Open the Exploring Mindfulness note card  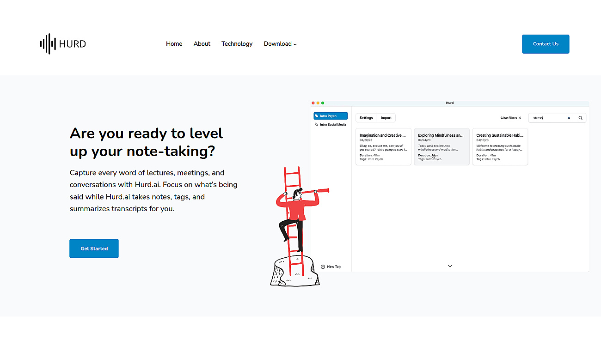coord(442,147)
